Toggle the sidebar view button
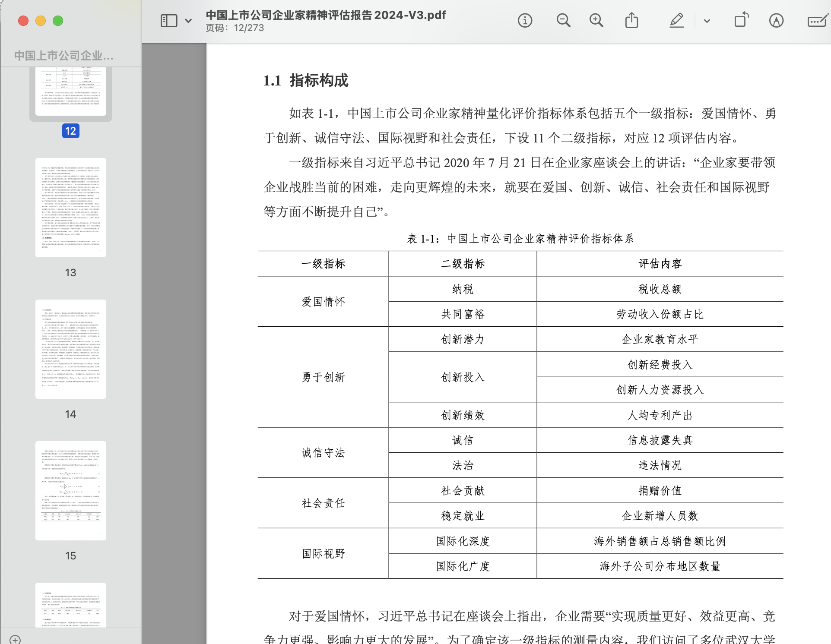 tap(168, 20)
